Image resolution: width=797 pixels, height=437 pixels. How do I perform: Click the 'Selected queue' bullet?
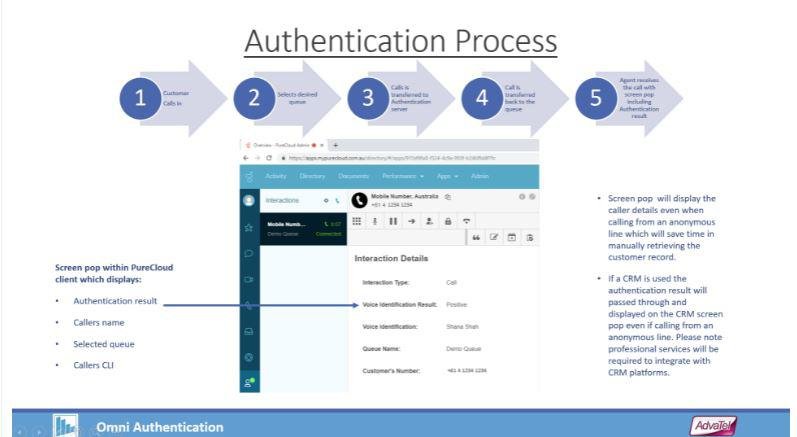104,344
